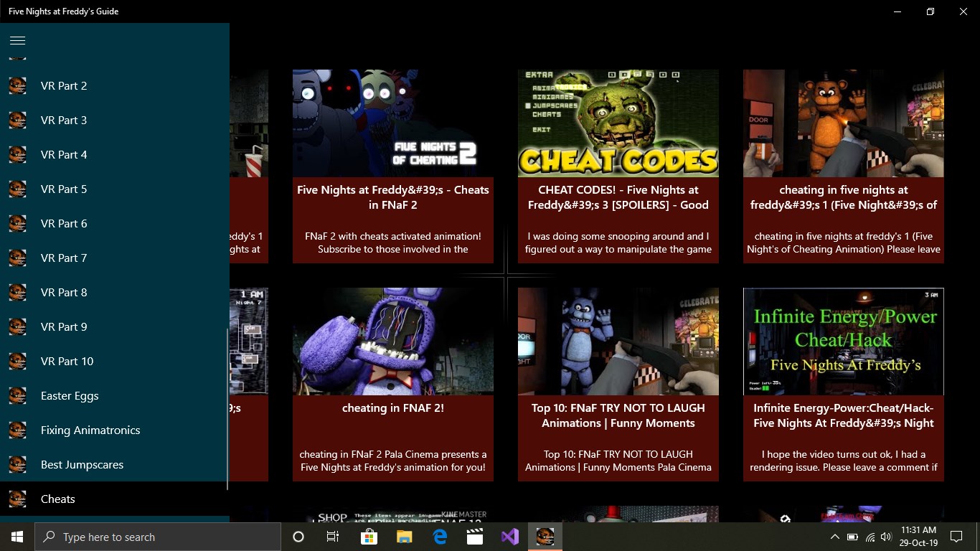The width and height of the screenshot is (980, 551).
Task: Go to VR Part 10
Action: (x=115, y=362)
